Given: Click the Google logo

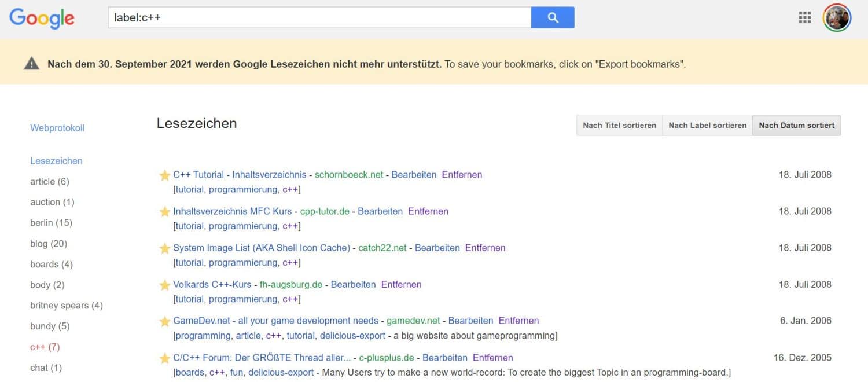Looking at the screenshot, I should [42, 19].
